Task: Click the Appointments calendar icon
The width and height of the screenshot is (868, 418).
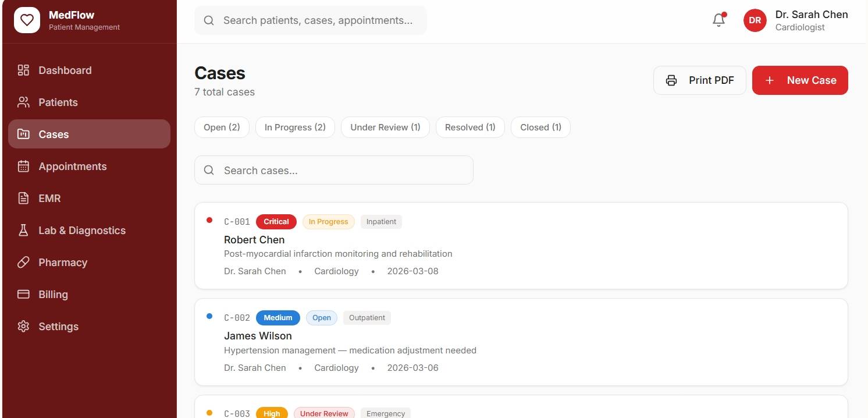Action: click(23, 167)
